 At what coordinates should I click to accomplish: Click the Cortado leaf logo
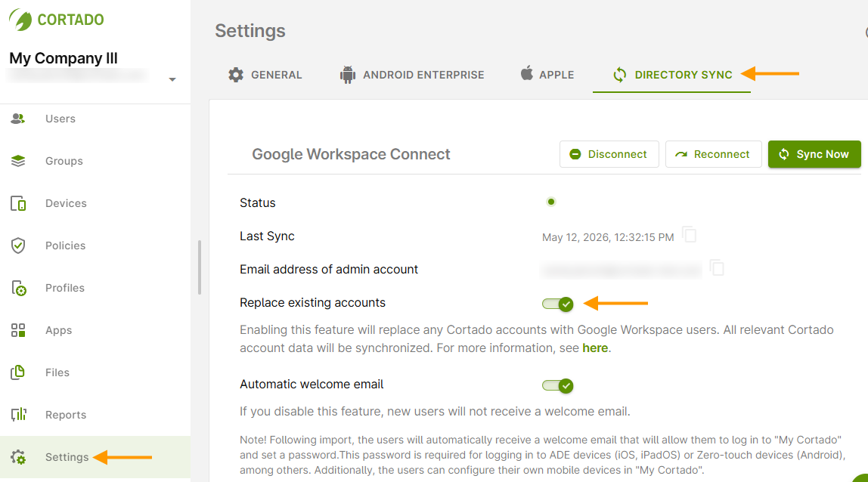tap(20, 20)
